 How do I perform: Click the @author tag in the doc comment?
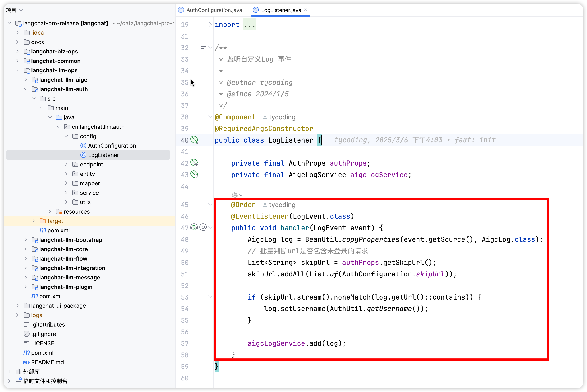pos(241,82)
